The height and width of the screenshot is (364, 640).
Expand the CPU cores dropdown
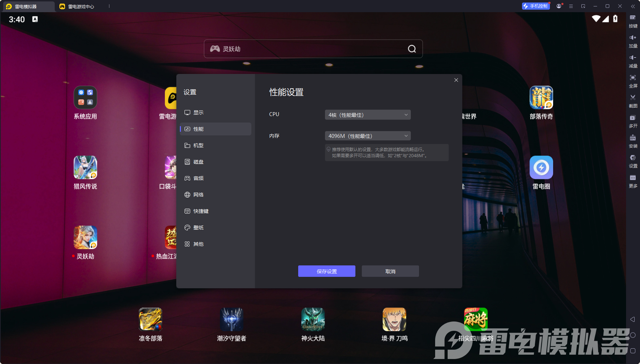click(x=368, y=115)
